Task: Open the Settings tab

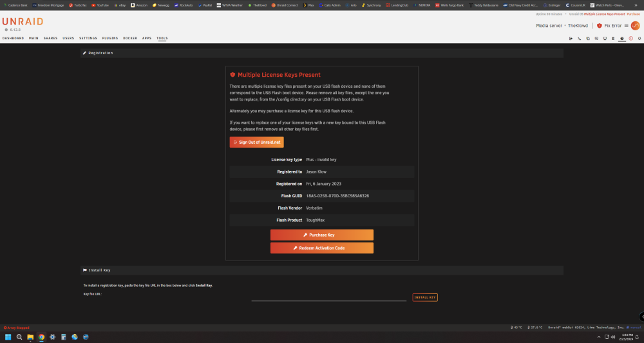Action: [88, 38]
